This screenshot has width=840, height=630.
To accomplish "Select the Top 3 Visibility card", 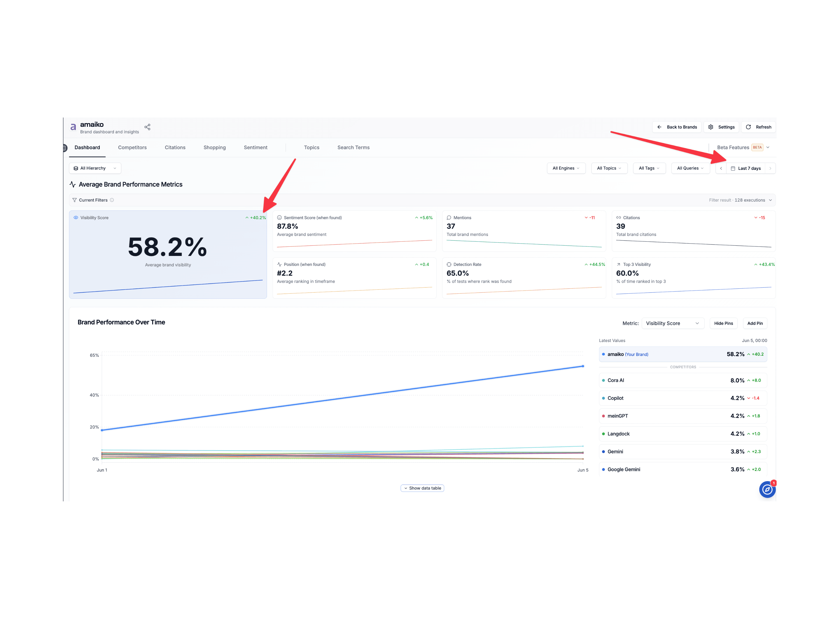I will [694, 278].
